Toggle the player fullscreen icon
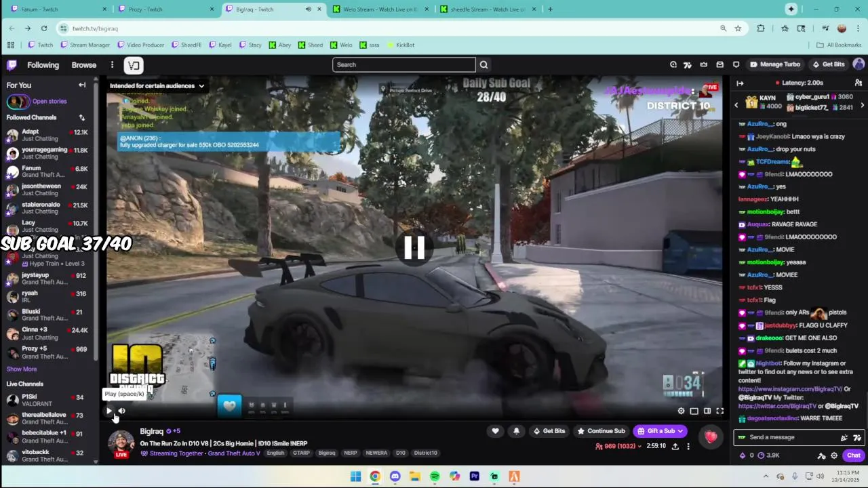This screenshot has height=488, width=868. [720, 411]
